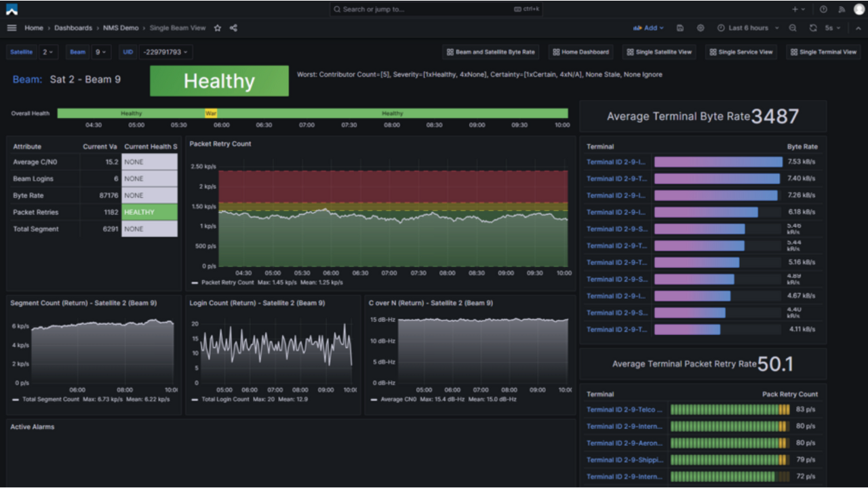
Task: Open the news feed icon
Action: (x=842, y=9)
